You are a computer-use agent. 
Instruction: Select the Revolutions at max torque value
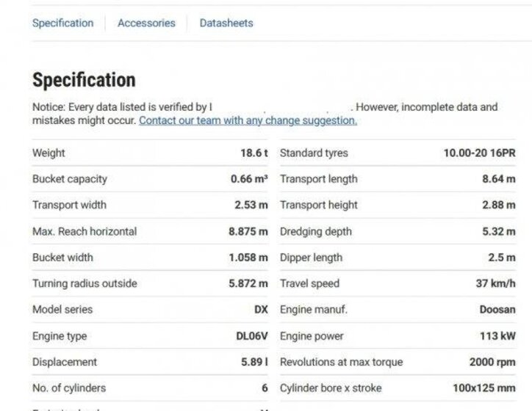492,362
